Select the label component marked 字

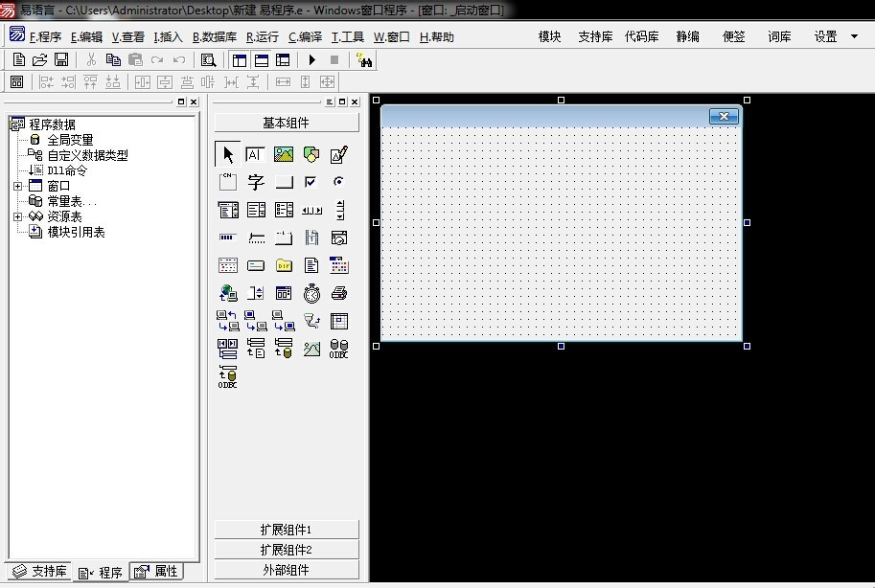tap(256, 182)
